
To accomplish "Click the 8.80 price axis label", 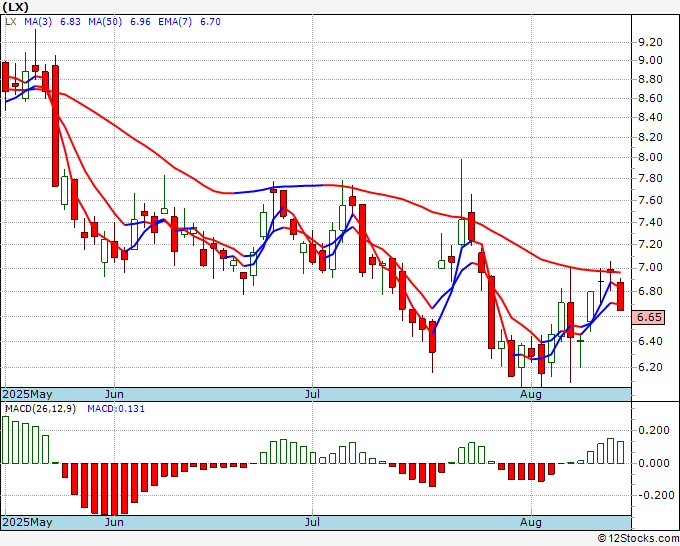I will tap(651, 79).
